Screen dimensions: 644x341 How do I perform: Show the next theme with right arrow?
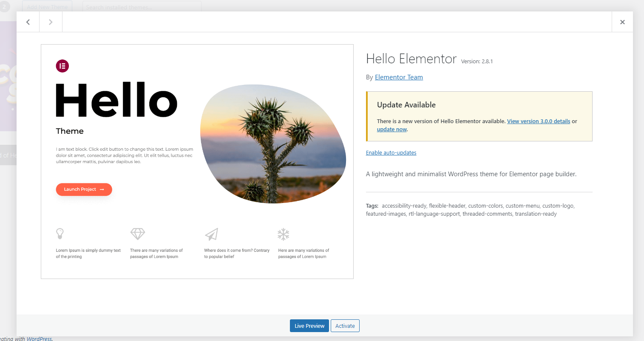point(51,22)
